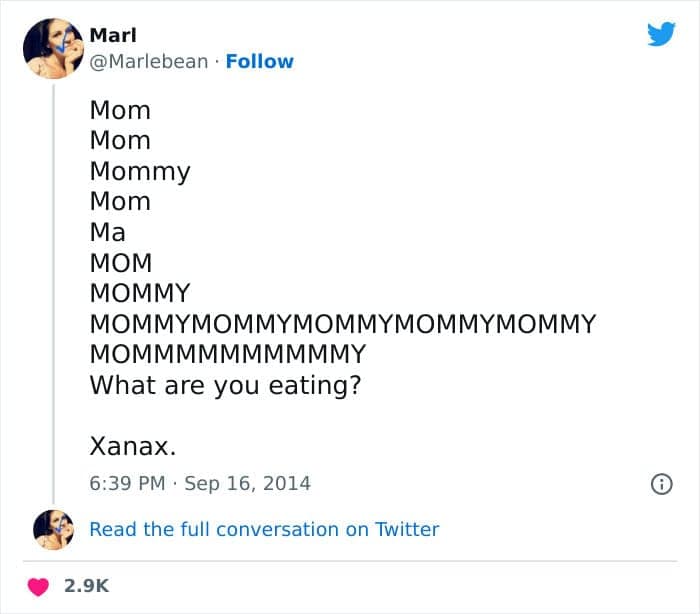Click the "What are you eating?" line
Viewport: 700px width, 614px height.
(225, 384)
